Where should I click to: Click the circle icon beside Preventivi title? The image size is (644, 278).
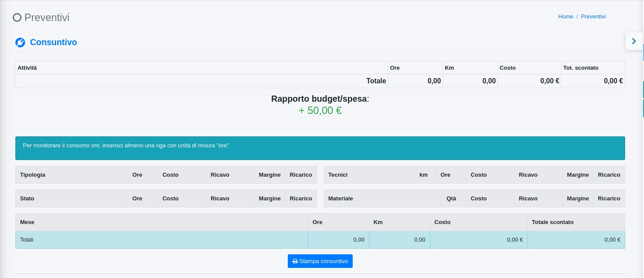pos(17,18)
